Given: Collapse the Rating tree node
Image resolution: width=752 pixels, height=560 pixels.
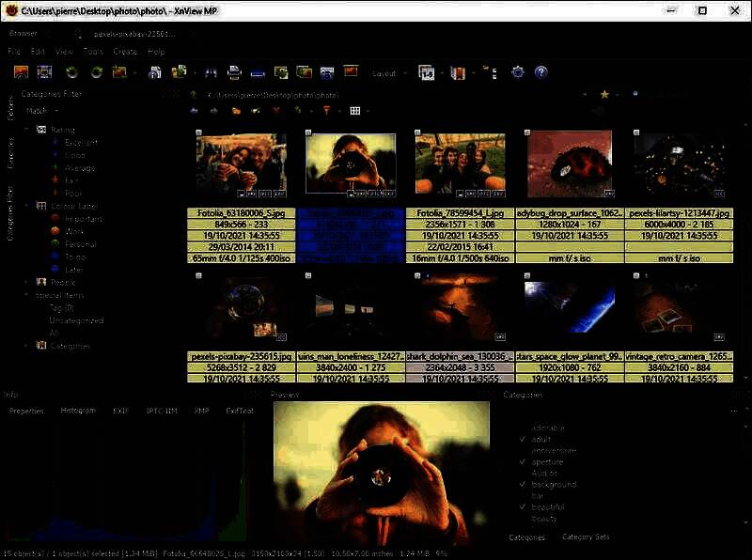Looking at the screenshot, I should click(x=26, y=130).
